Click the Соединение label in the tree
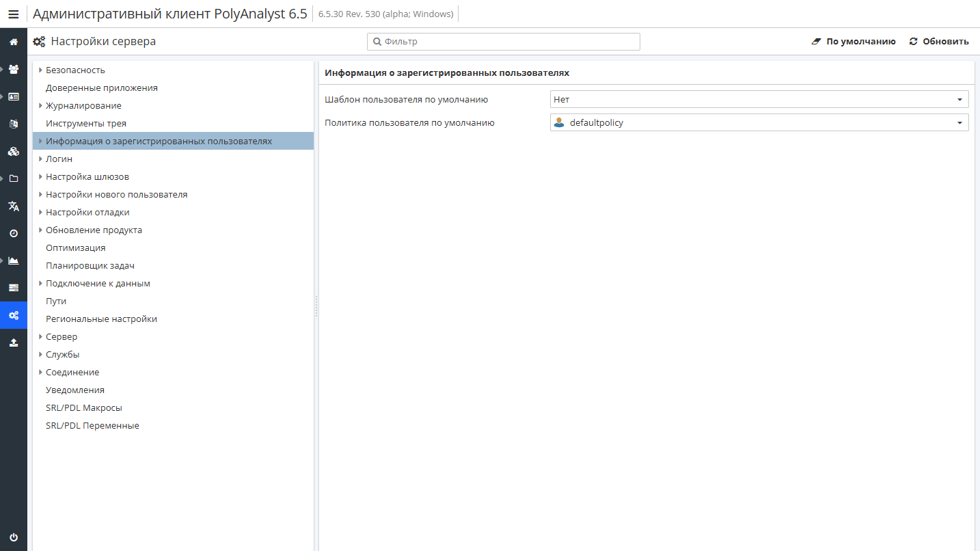The width and height of the screenshot is (980, 551). [72, 372]
